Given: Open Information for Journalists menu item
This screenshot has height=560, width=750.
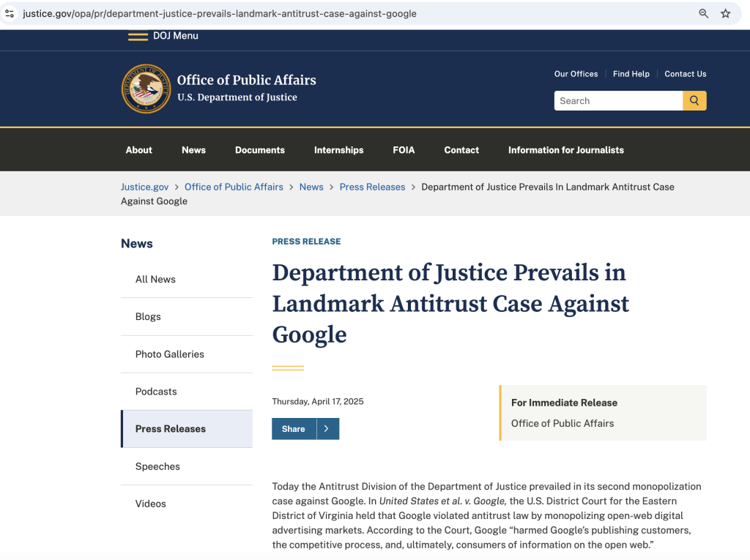Looking at the screenshot, I should coord(566,149).
